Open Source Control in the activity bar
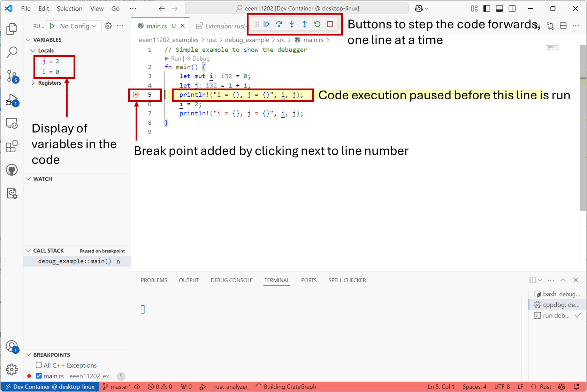Screen dimensions: 587x392 click(x=12, y=76)
